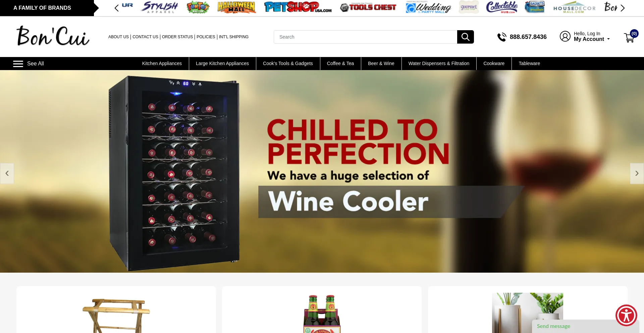The width and height of the screenshot is (644, 333).
Task: Click the user account avatar icon
Action: pos(565,36)
